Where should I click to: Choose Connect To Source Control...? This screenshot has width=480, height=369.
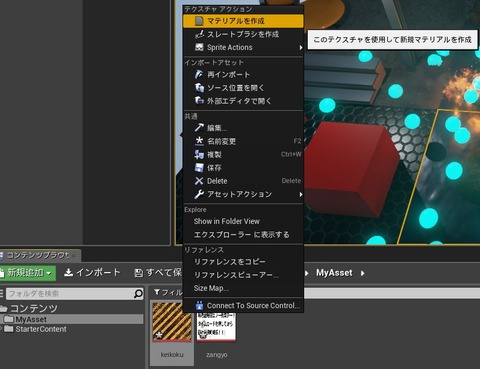point(243,305)
